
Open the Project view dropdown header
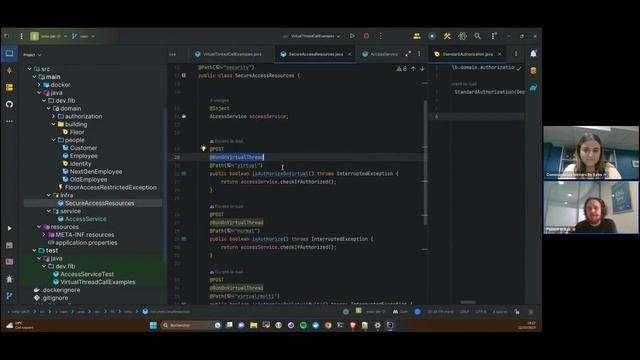pos(32,55)
